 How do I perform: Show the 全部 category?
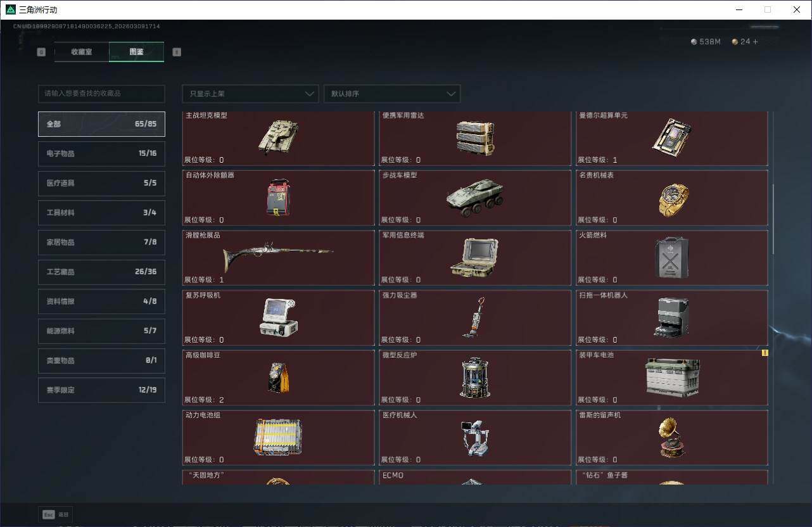pyautogui.click(x=101, y=124)
